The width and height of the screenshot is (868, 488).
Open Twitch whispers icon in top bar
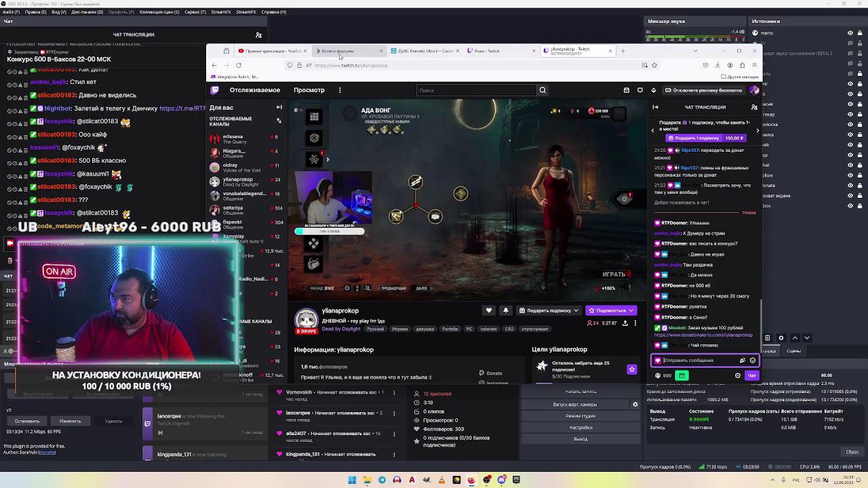640,90
